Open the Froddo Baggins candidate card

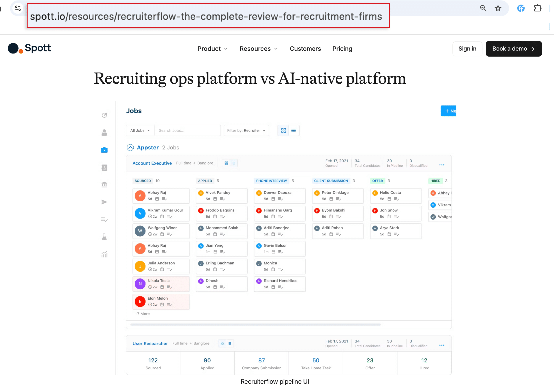pos(222,213)
